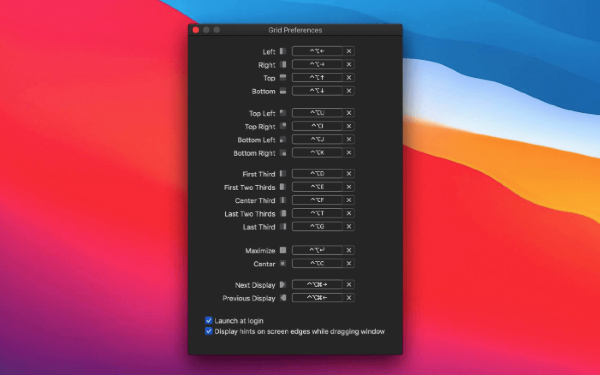
Task: Click the Top half layout icon
Action: (283, 78)
